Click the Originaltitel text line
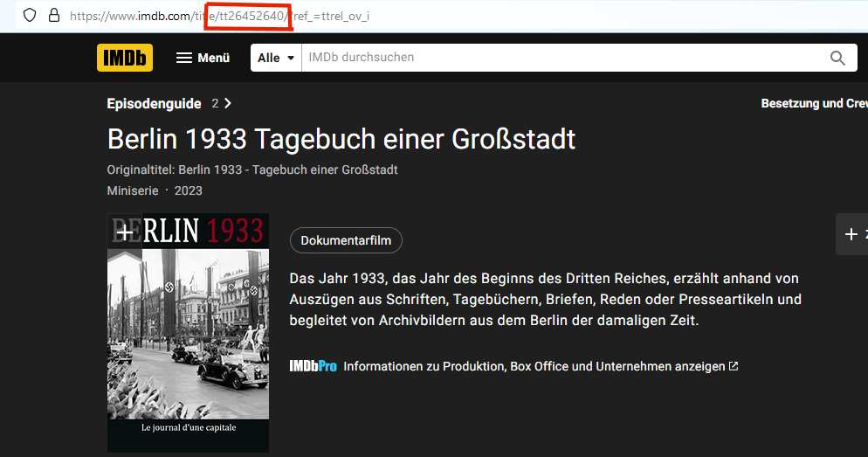 pyautogui.click(x=252, y=170)
